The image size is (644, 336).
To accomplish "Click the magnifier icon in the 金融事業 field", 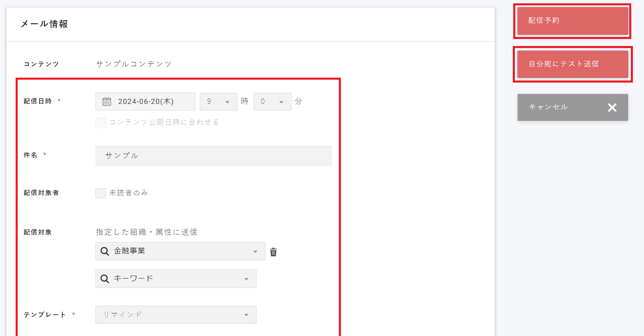I will coord(105,251).
